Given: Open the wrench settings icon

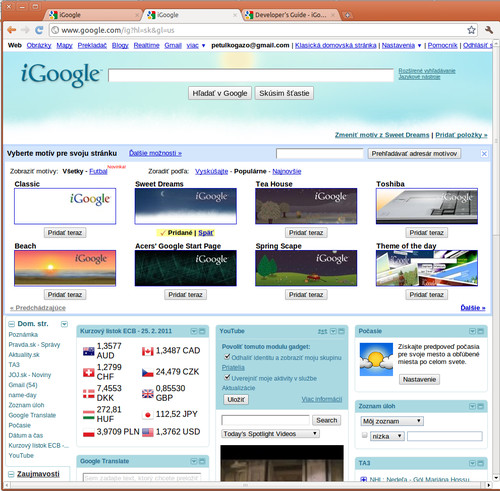Looking at the screenshot, I should click(489, 30).
